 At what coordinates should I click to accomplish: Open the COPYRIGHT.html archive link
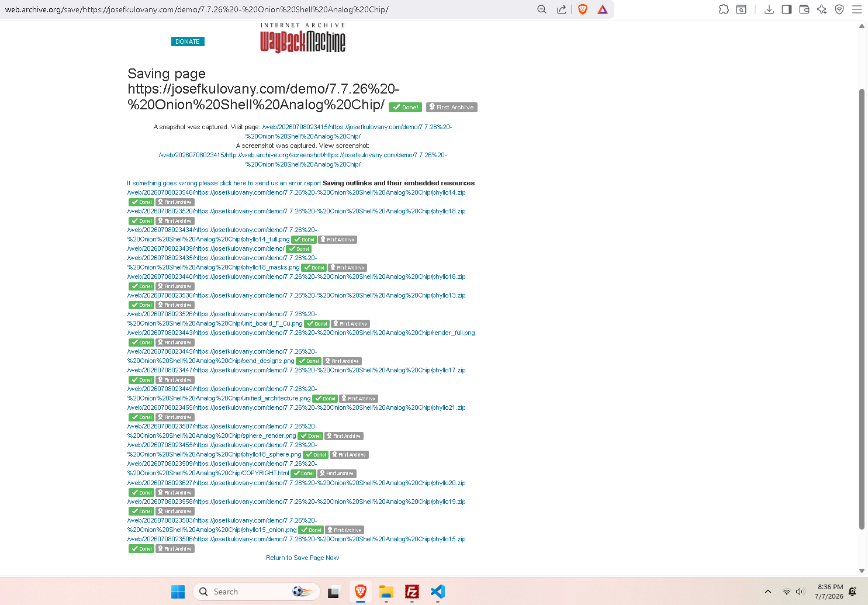(x=222, y=468)
